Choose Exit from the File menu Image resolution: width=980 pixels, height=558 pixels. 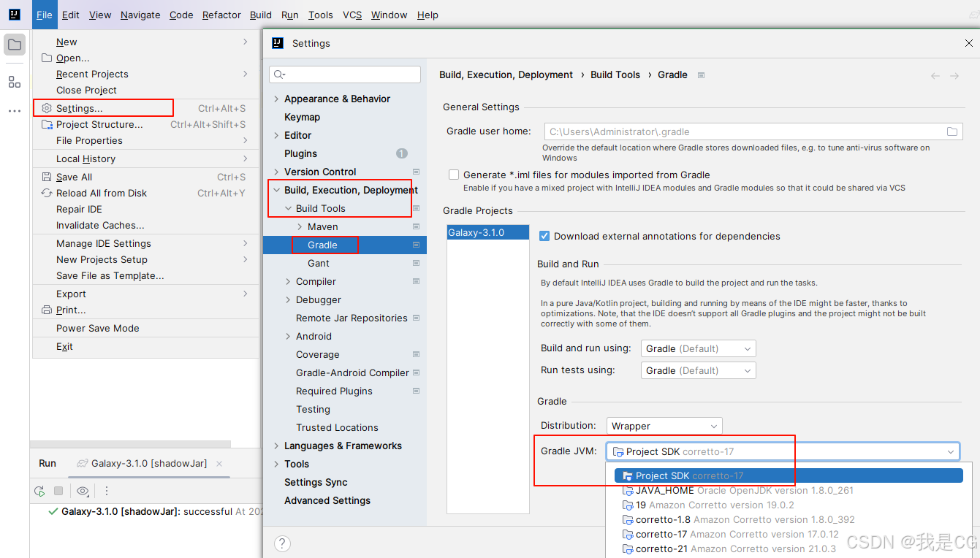coord(146,346)
